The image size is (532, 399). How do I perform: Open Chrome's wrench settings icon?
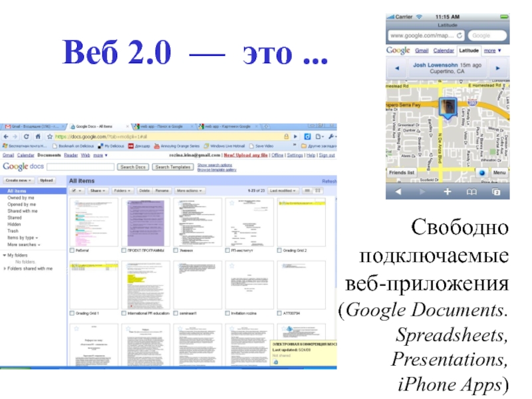tap(331, 136)
